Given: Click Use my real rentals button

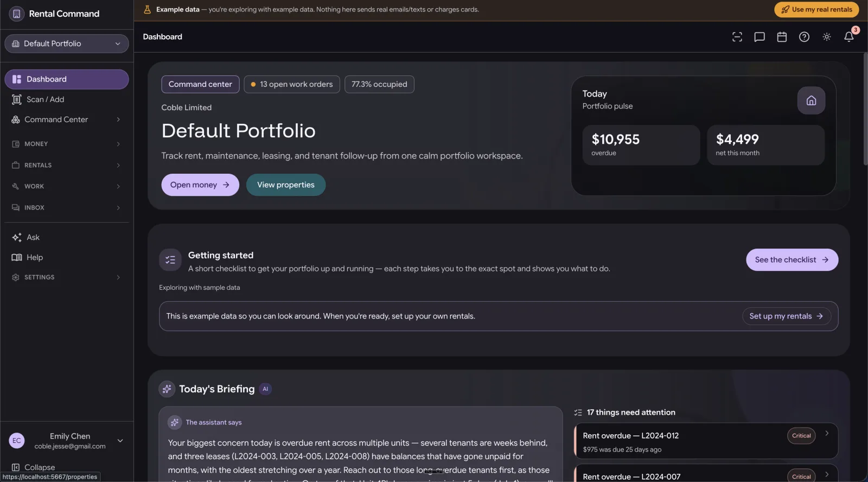Looking at the screenshot, I should [816, 9].
